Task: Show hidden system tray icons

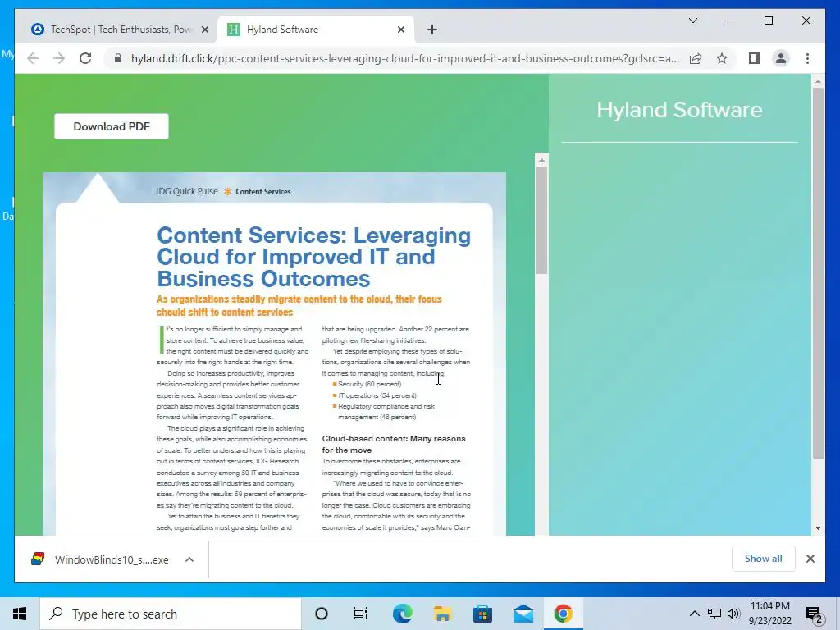Action: pyautogui.click(x=694, y=614)
